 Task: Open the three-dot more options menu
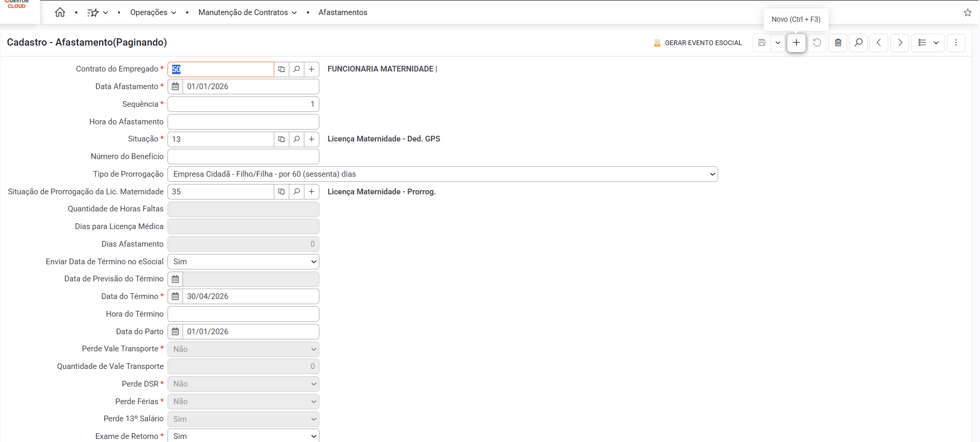click(956, 42)
